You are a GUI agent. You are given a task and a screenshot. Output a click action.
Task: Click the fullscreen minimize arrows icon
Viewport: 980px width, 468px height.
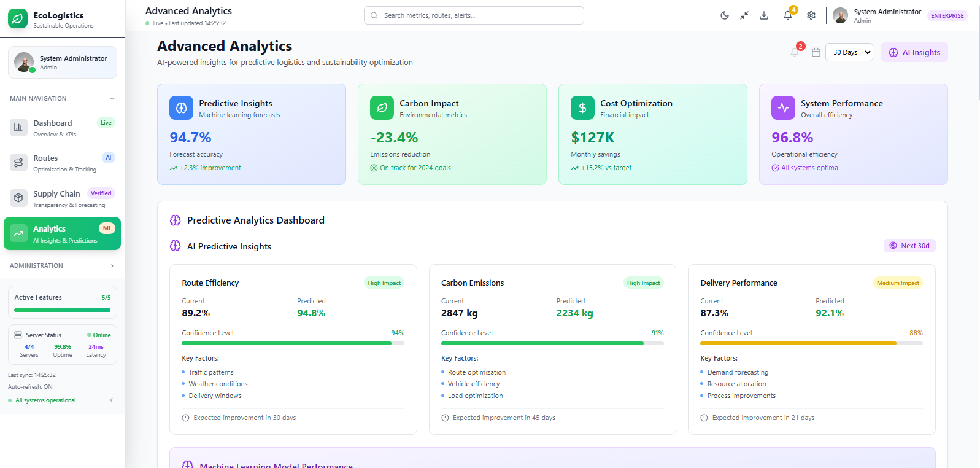(x=744, y=15)
